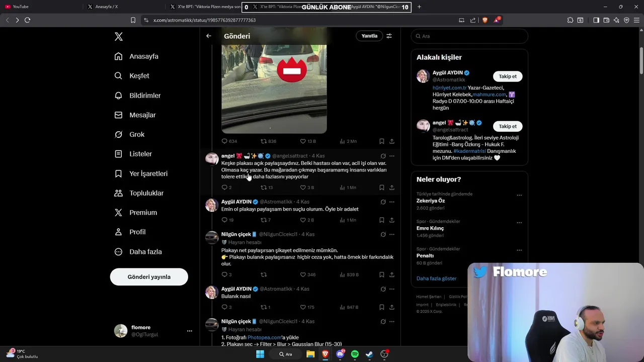Open Steam from the taskbar
644x362 pixels.
(x=369, y=354)
